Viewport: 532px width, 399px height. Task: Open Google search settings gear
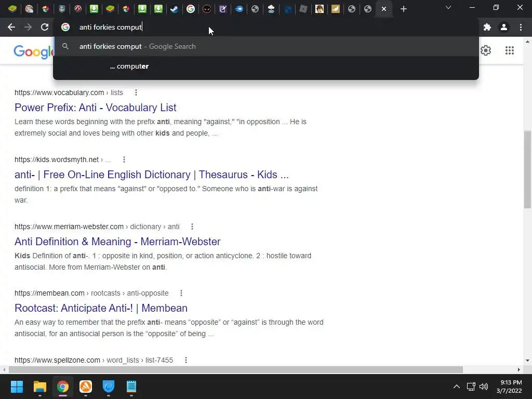(x=486, y=50)
